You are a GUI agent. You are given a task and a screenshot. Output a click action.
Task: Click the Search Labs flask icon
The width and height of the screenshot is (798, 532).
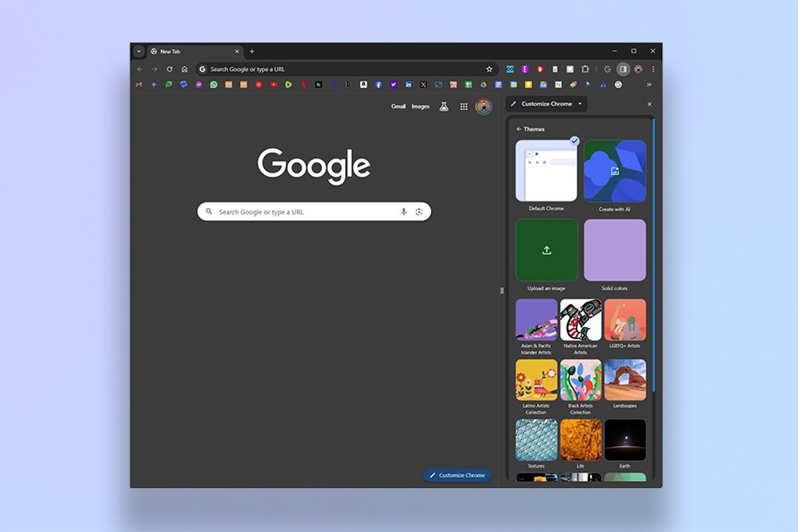point(443,106)
